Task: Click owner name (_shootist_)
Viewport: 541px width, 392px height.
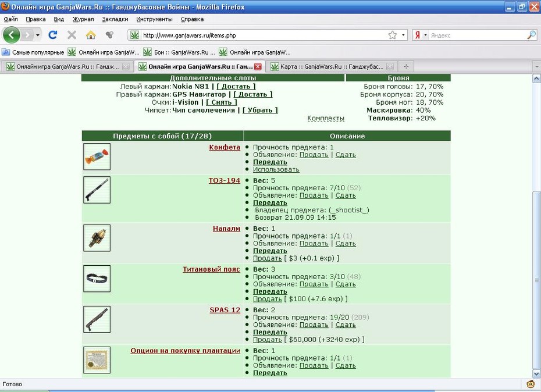Action: (x=349, y=210)
